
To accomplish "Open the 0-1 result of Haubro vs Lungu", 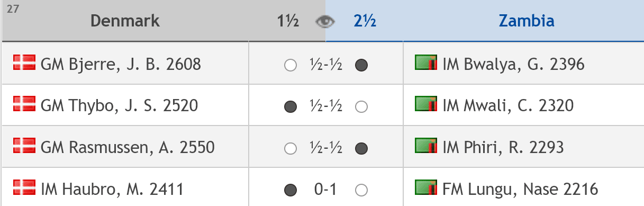I will tap(325, 189).
